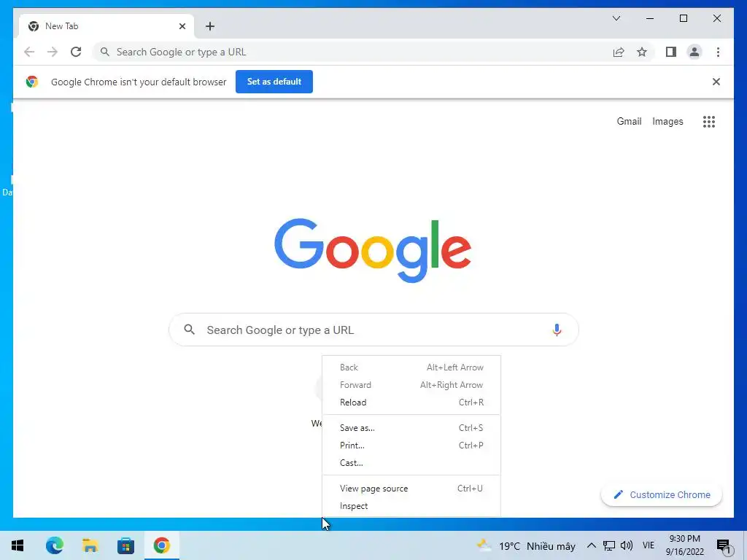
Task: Share this page via the share icon
Action: [619, 52]
